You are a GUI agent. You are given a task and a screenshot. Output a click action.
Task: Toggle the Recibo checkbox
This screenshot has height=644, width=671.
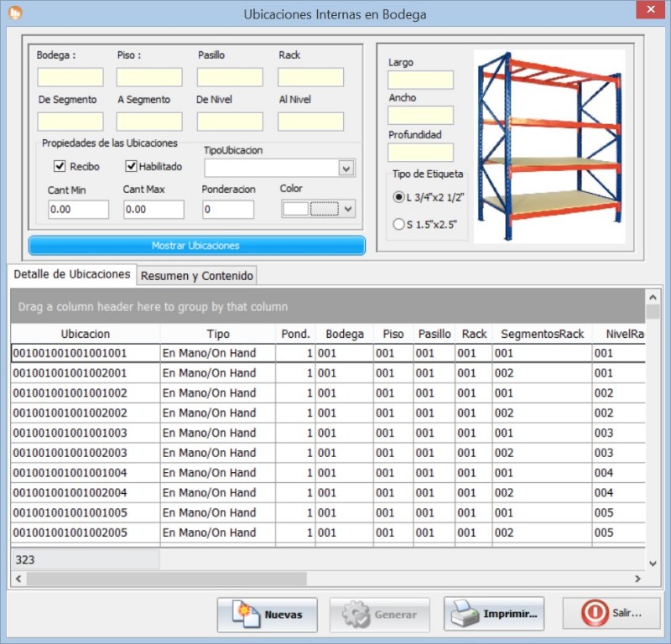(x=60, y=166)
